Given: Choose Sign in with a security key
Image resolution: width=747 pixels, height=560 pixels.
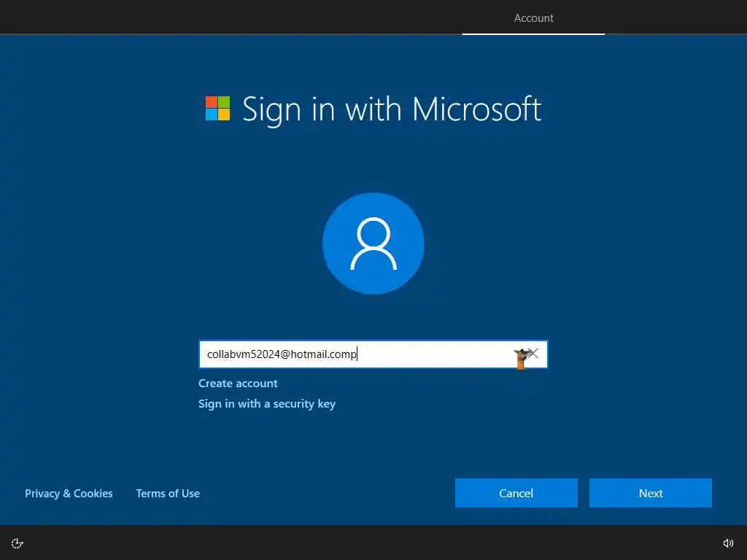Looking at the screenshot, I should 267,404.
